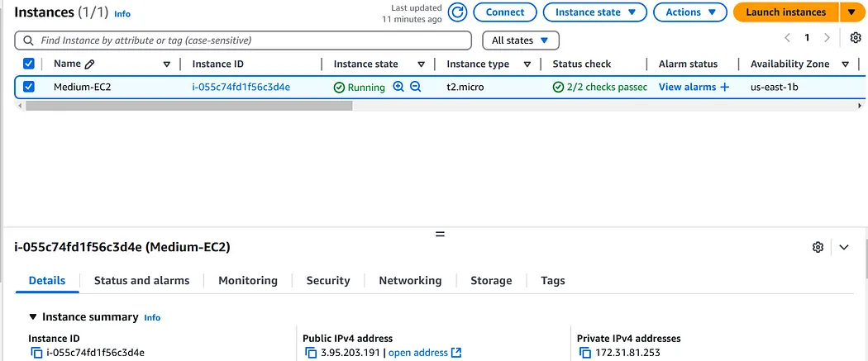Refresh the instances list
Screen dimensions: 868x361
pos(457,12)
